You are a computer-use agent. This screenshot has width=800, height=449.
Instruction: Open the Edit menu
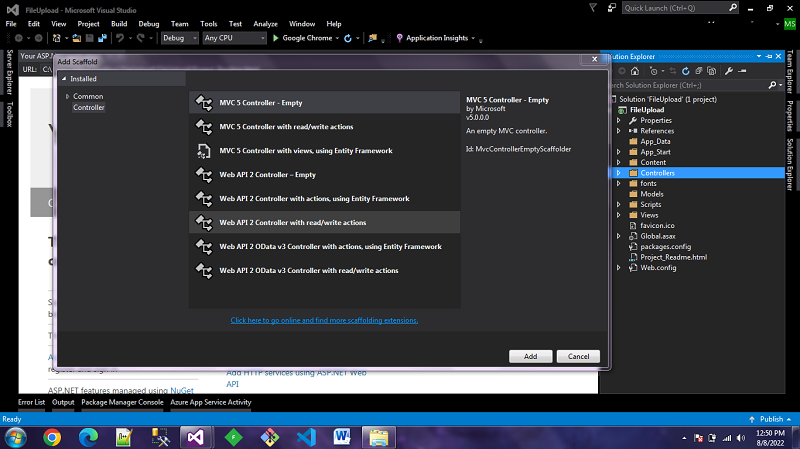click(34, 24)
